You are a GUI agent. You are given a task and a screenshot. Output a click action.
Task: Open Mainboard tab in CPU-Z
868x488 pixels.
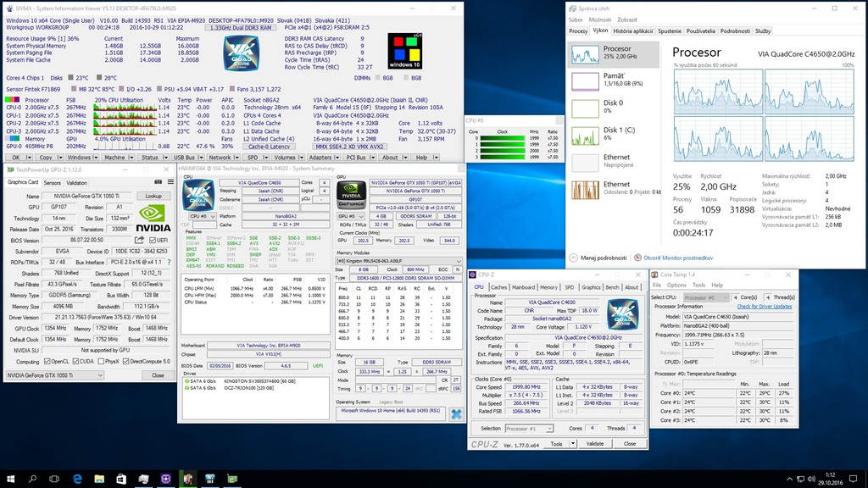[x=523, y=287]
